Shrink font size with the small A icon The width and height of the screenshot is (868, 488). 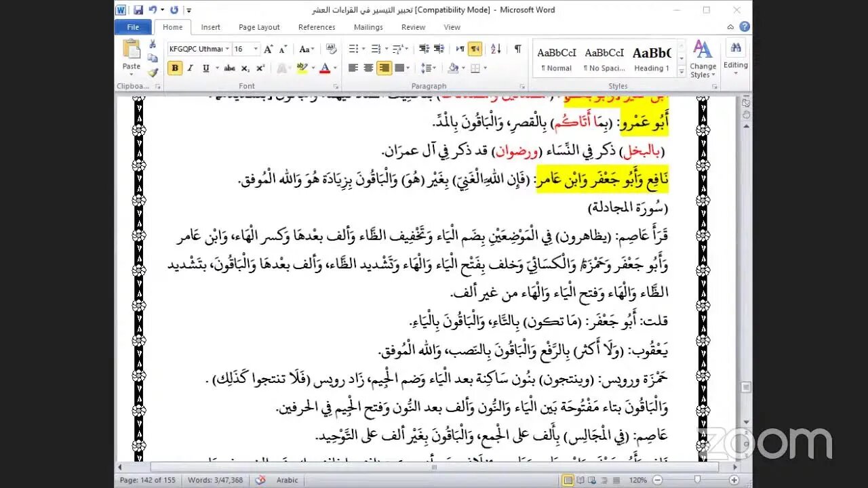click(x=282, y=49)
